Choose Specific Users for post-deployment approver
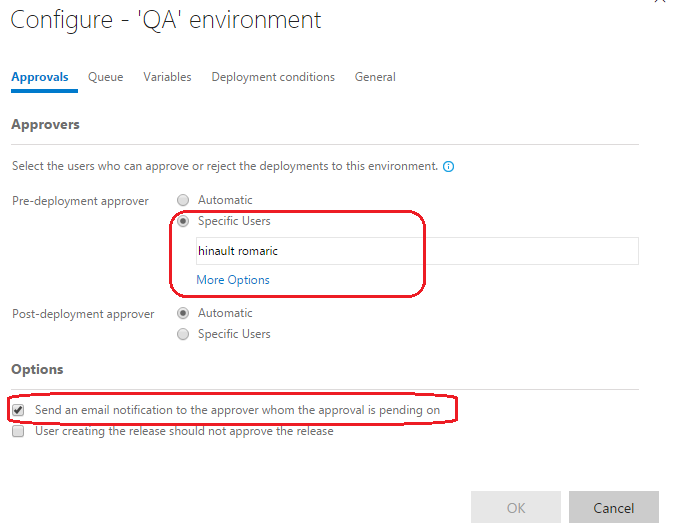Screen dimensions: 679x527 pos(183,334)
